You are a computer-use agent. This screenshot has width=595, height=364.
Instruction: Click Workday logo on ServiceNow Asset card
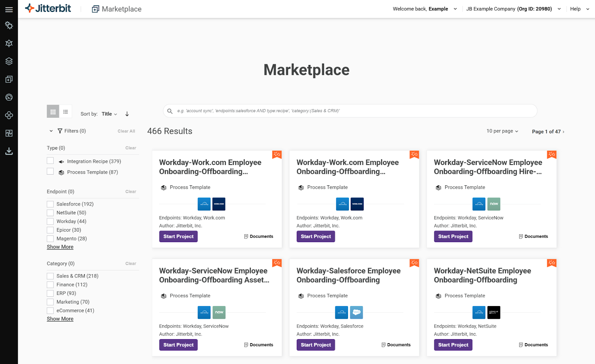coord(204,312)
